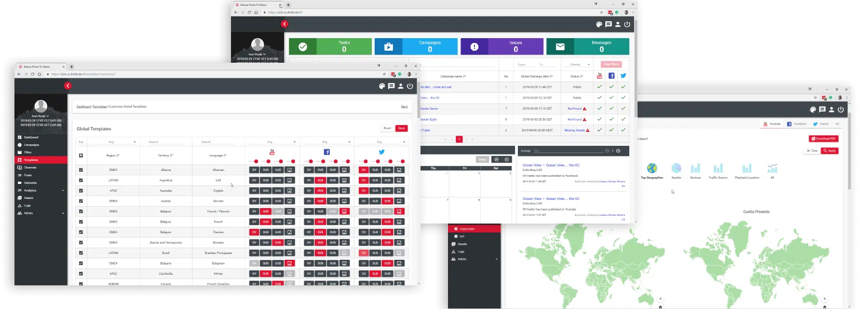
Task: Uncheck the Bulgaria row checkbox
Action: tap(81, 263)
